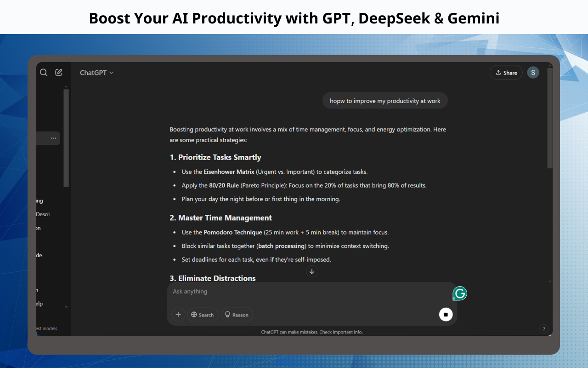
Task: Click 'Plan your day the night before' bullet
Action: [x=261, y=199]
